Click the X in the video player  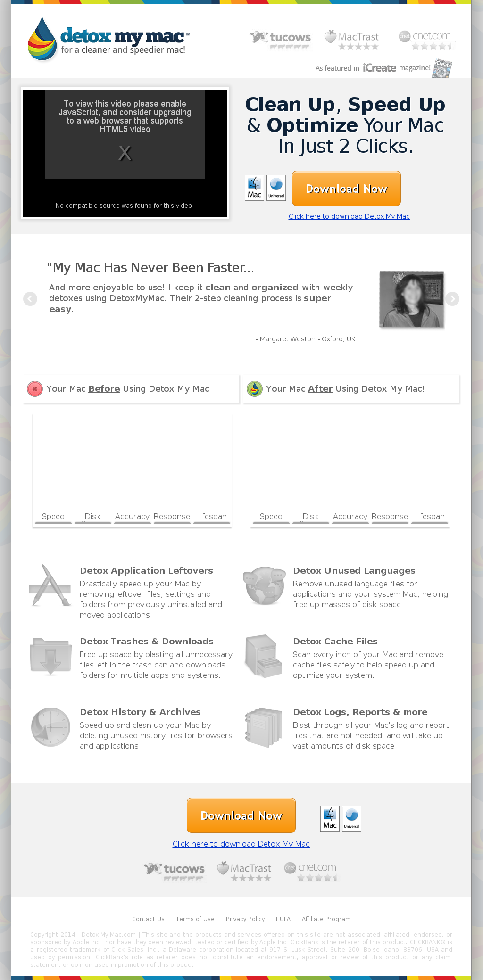[125, 153]
